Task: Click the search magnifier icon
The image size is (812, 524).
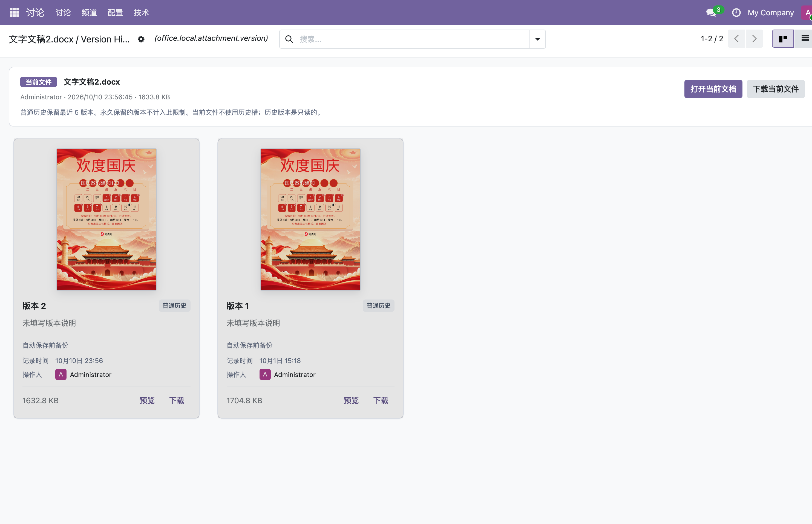Action: 289,39
